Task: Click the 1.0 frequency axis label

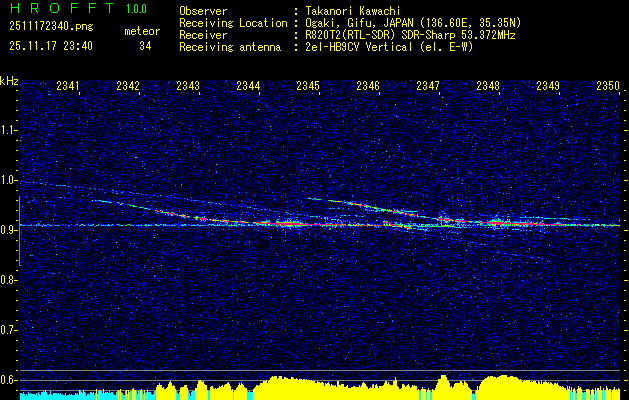Action: pos(8,180)
